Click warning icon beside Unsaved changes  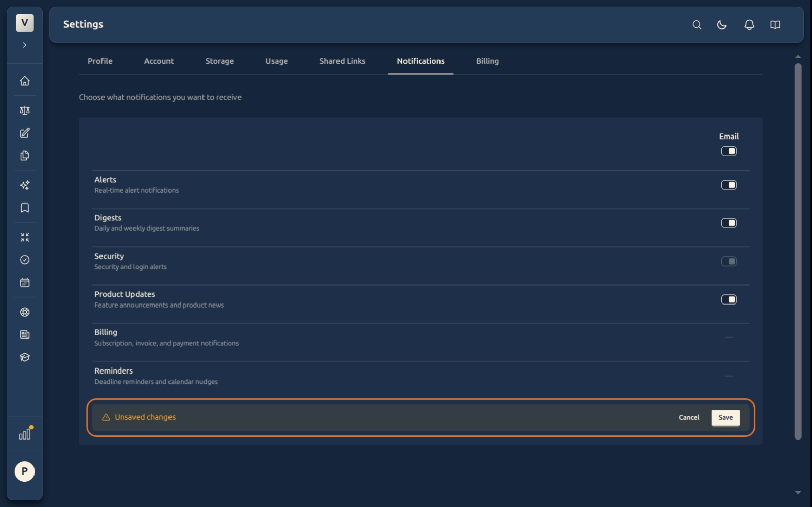(106, 417)
